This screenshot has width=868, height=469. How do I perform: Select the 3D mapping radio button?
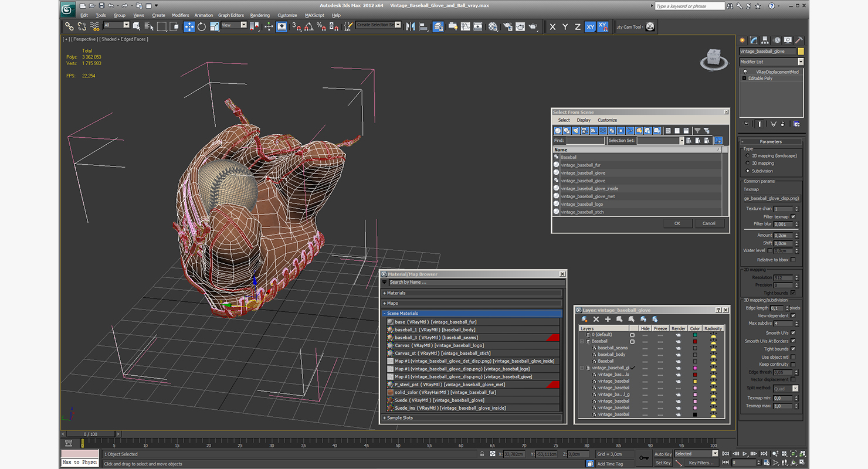click(747, 164)
